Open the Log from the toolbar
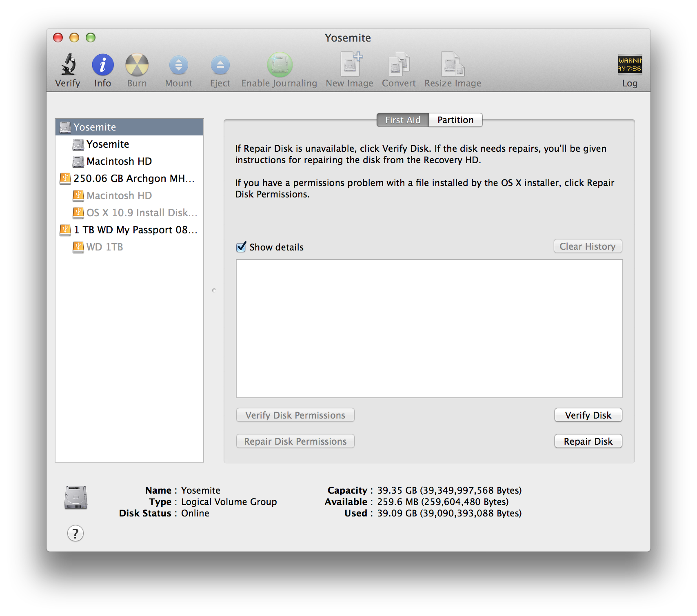Screen dimensions: 697x616 tap(630, 64)
